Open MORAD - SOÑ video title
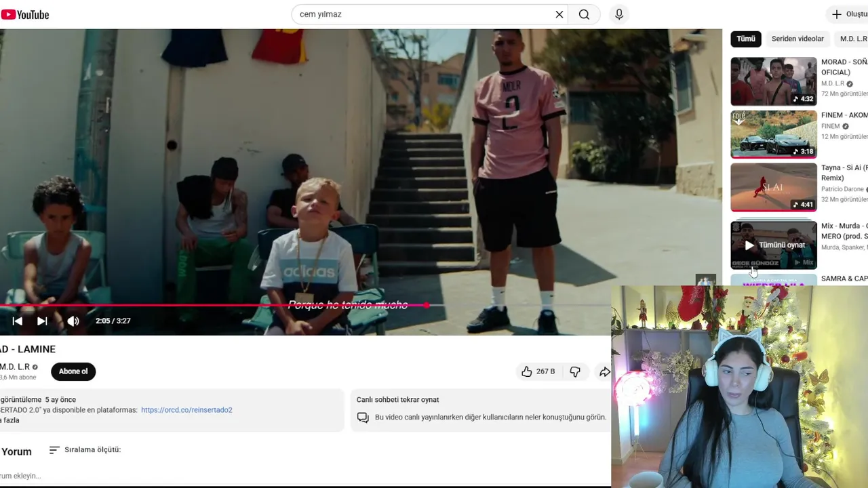 (844, 66)
